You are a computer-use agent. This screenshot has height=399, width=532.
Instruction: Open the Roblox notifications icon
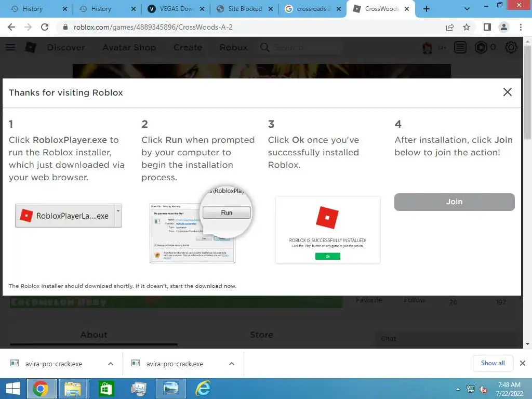tap(460, 47)
